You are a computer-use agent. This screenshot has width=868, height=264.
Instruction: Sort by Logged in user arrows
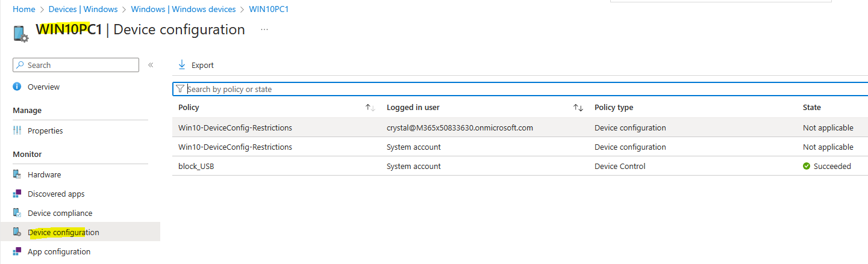coord(578,108)
